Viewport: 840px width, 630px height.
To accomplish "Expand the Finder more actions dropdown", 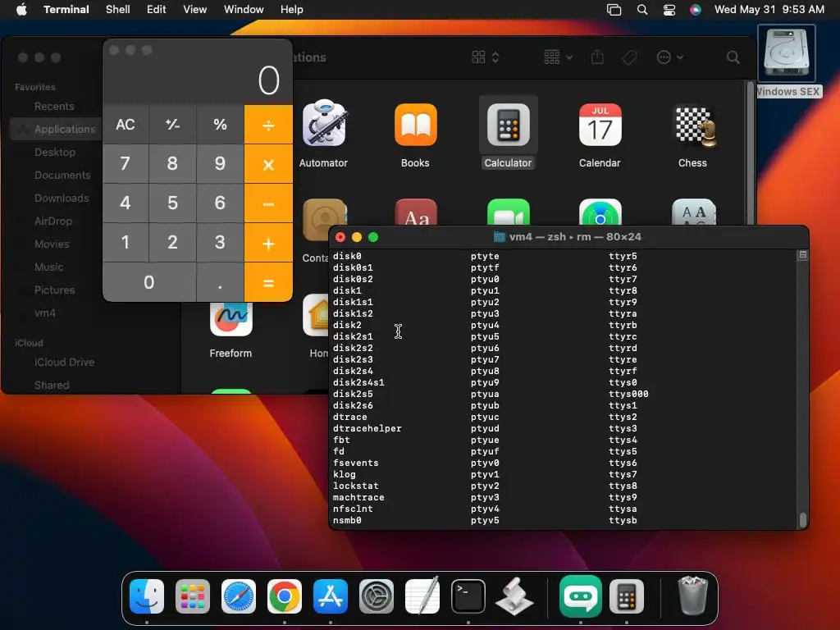I will [x=669, y=57].
